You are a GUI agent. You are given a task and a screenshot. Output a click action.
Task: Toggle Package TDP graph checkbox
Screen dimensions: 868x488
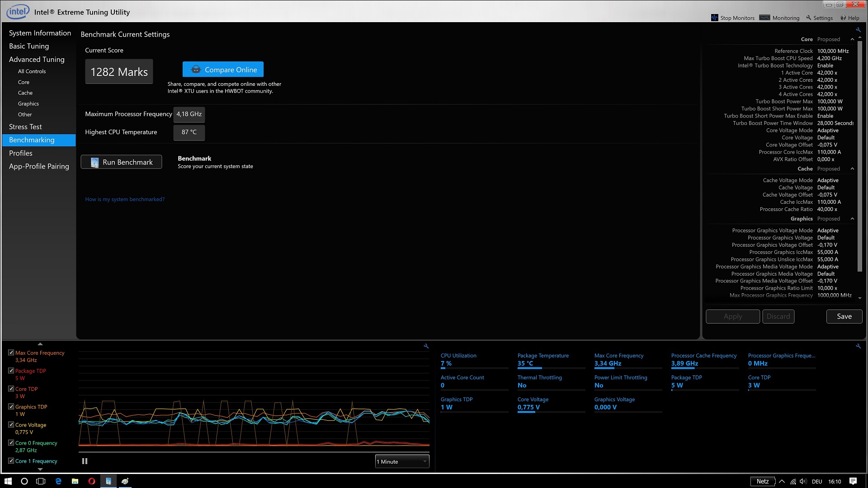[x=11, y=371]
